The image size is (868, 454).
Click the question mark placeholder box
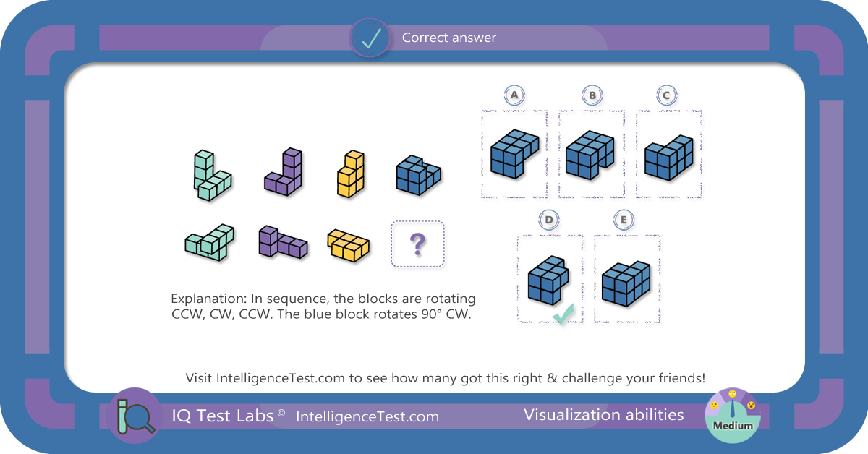pyautogui.click(x=417, y=244)
